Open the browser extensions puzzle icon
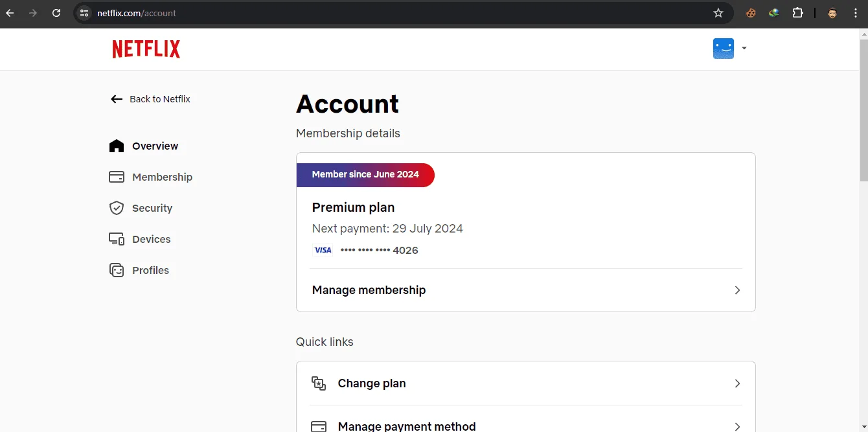 point(797,13)
